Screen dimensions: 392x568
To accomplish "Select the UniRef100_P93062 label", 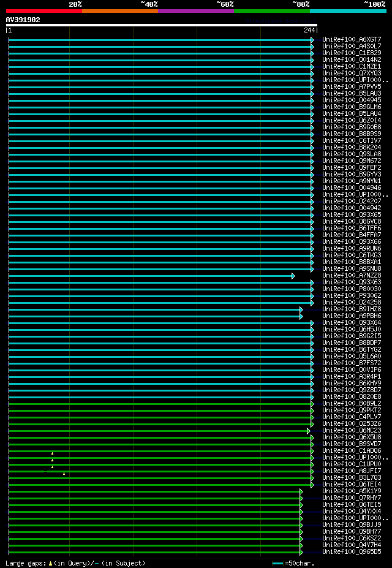I will 352,295.
